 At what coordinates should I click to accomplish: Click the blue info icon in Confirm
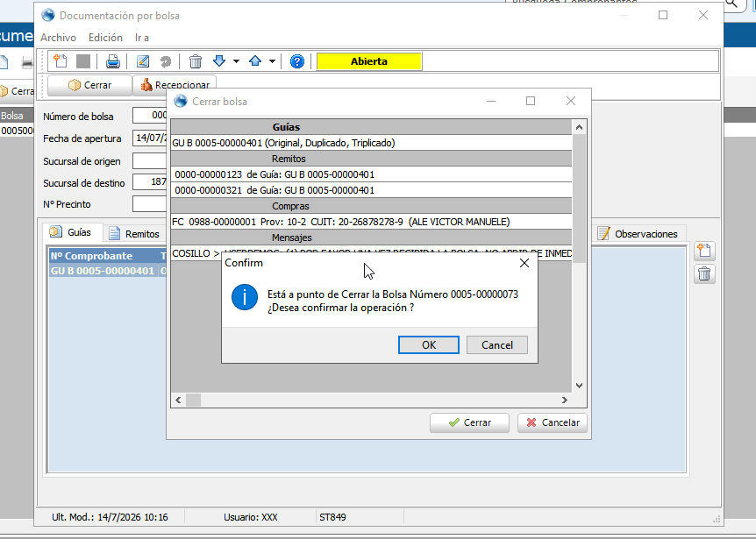tap(245, 297)
